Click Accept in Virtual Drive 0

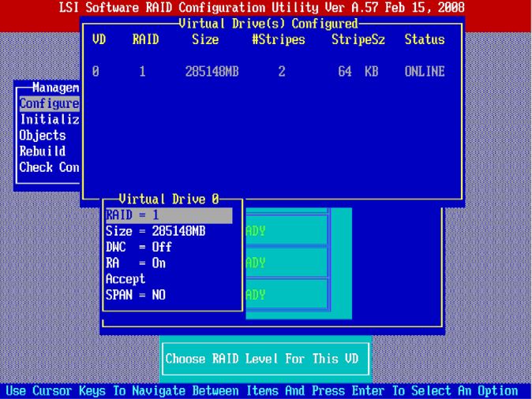click(126, 279)
